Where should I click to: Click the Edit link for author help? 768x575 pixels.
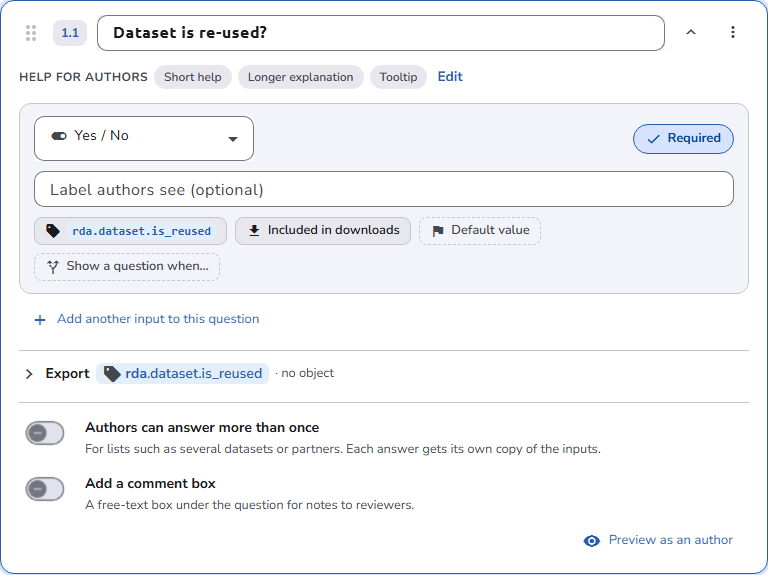pos(450,76)
